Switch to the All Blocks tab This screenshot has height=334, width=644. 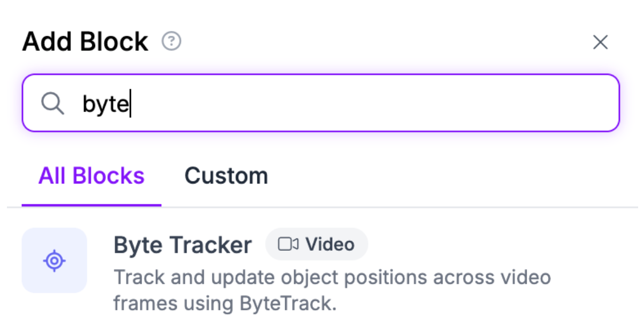(91, 176)
